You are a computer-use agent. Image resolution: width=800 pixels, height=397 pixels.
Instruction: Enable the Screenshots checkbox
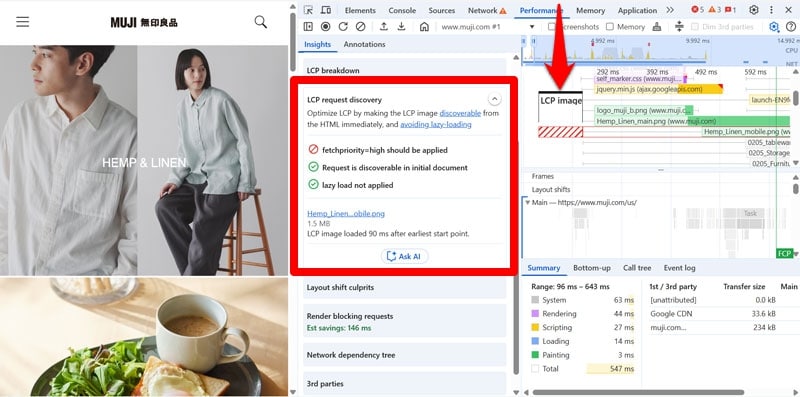point(552,27)
